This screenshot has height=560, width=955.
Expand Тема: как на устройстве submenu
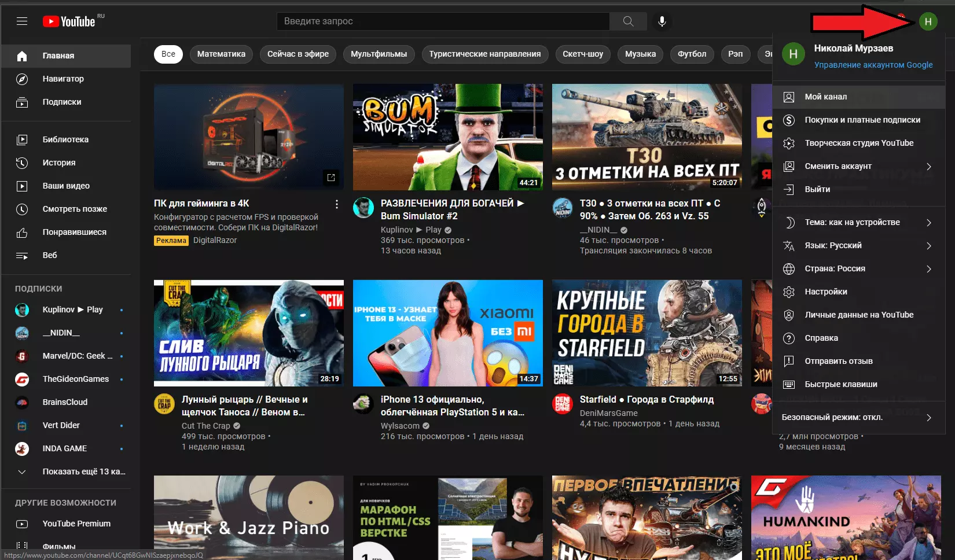coord(859,222)
